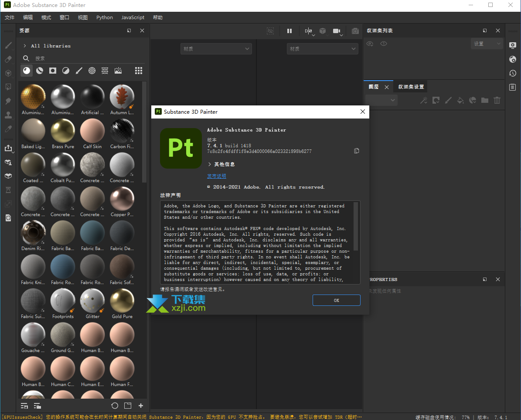This screenshot has width=521, height=420.
Task: Select the Paint brush tool in left toolbar
Action: [8, 45]
